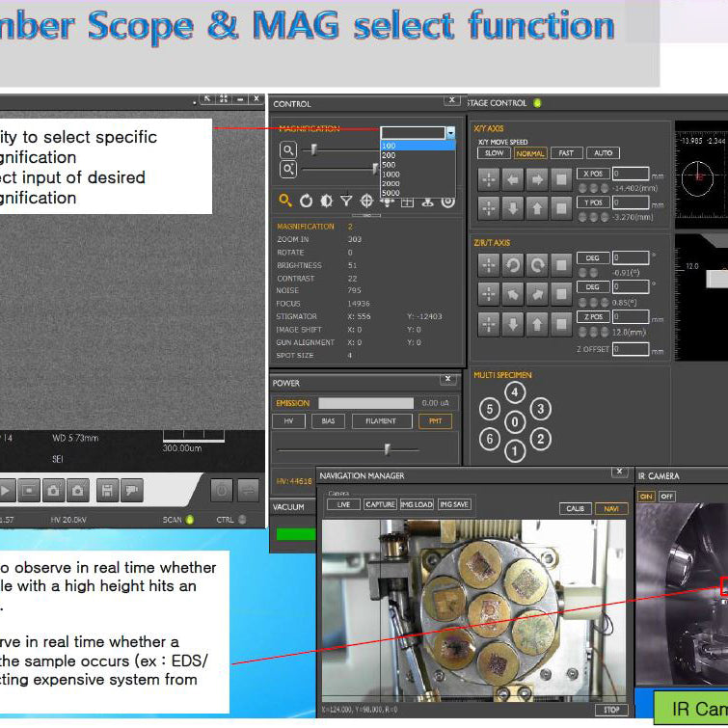Screen dimensions: 728x728
Task: Click the X POS input field
Action: click(x=631, y=174)
